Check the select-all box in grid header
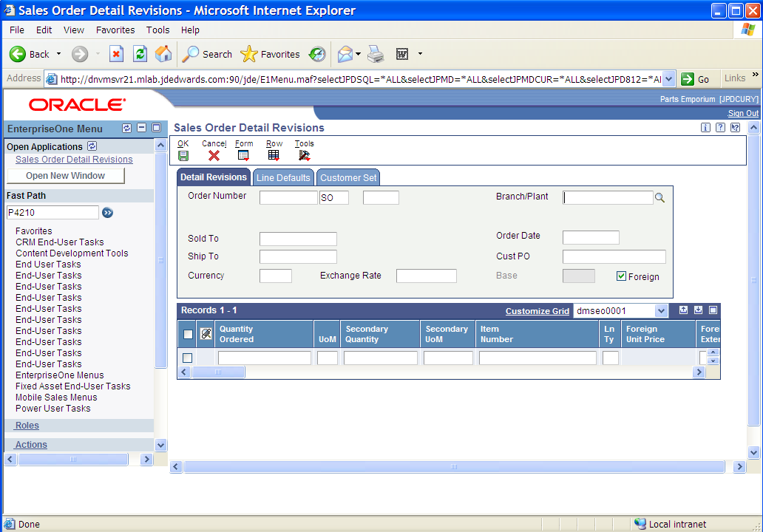The image size is (763, 532). pos(188,334)
